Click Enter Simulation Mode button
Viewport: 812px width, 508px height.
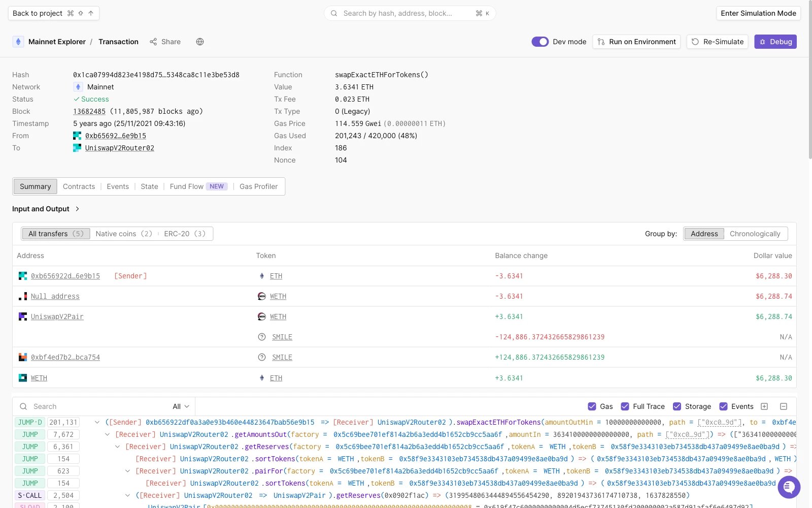click(758, 13)
